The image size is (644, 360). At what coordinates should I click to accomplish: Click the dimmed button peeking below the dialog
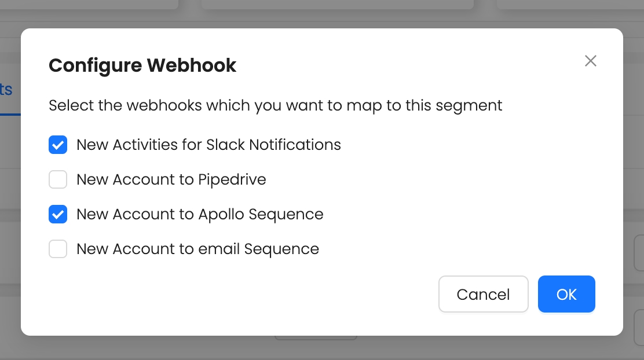(x=316, y=337)
